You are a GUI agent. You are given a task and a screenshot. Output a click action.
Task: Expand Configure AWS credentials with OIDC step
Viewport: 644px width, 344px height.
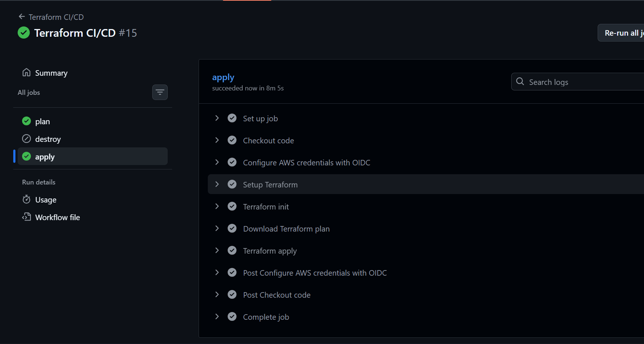click(x=217, y=162)
